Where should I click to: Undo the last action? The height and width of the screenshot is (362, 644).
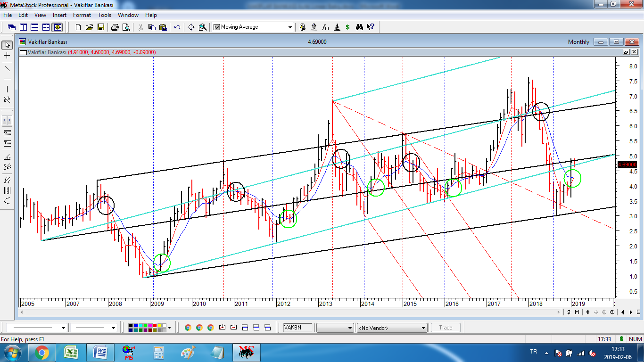pos(177,27)
